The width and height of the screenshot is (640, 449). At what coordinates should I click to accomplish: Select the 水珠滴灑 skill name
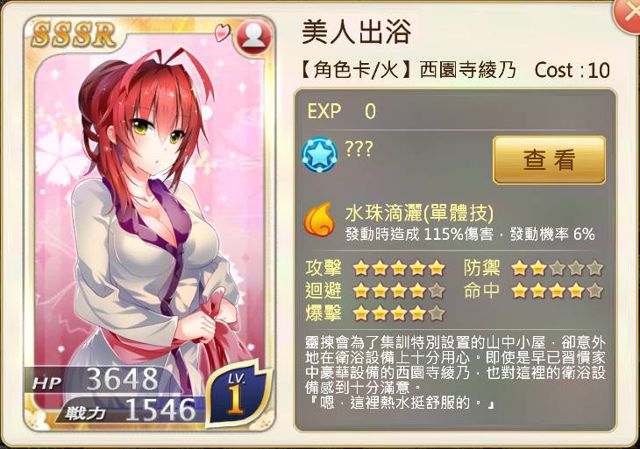coord(419,213)
